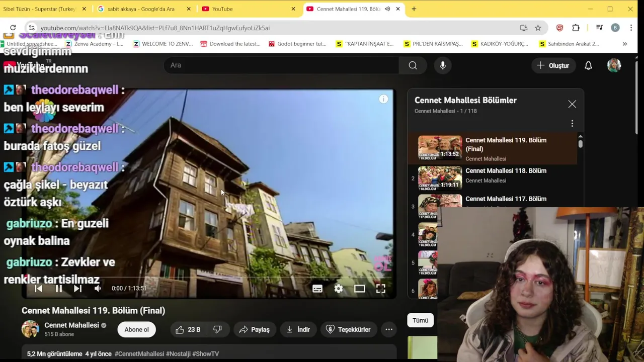Show video info card icon
Viewport: 644px width, 362px height.
coord(383,99)
